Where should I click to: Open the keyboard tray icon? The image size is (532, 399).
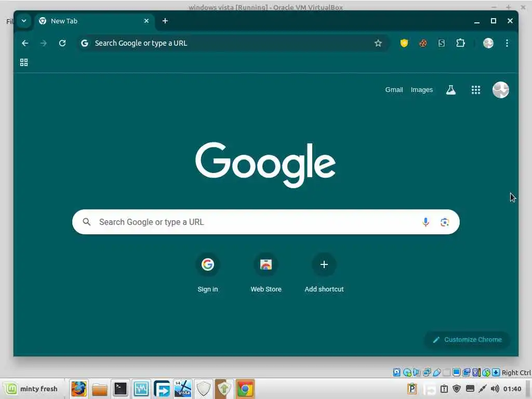point(470,389)
